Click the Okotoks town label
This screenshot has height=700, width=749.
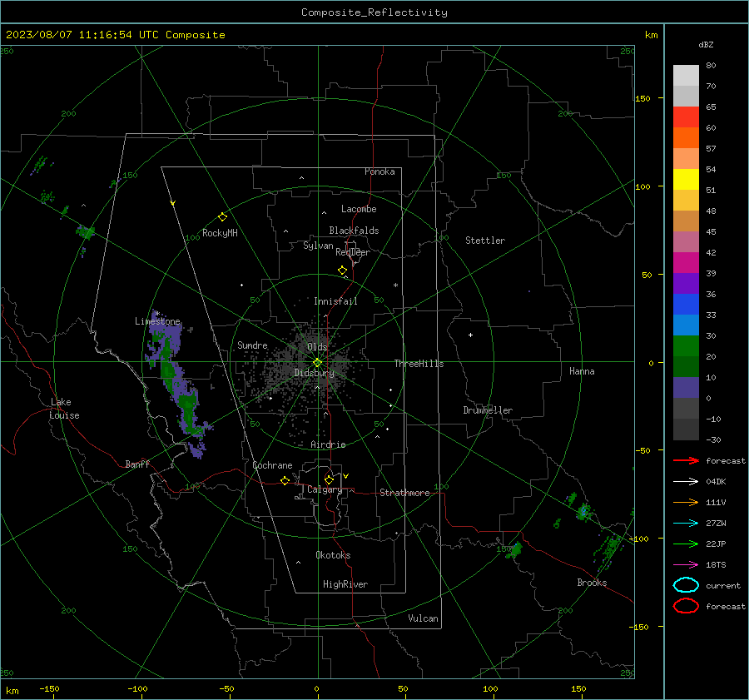(333, 555)
